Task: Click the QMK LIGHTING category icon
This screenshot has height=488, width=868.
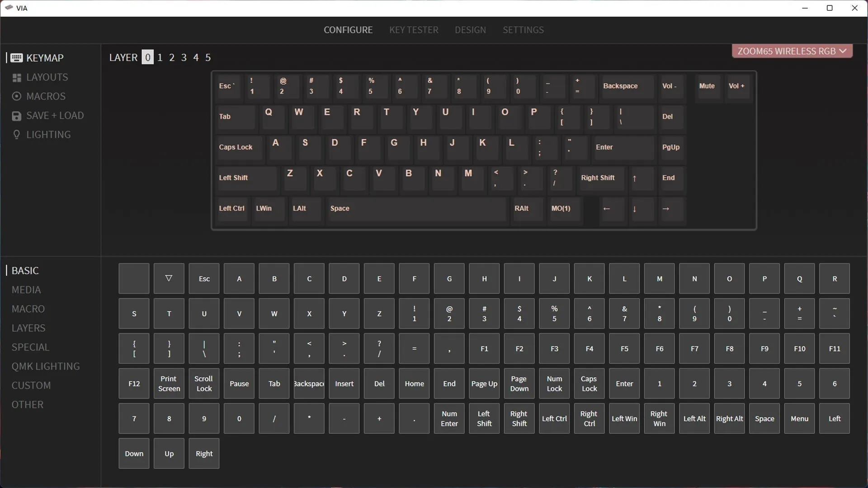Action: pos(45,366)
